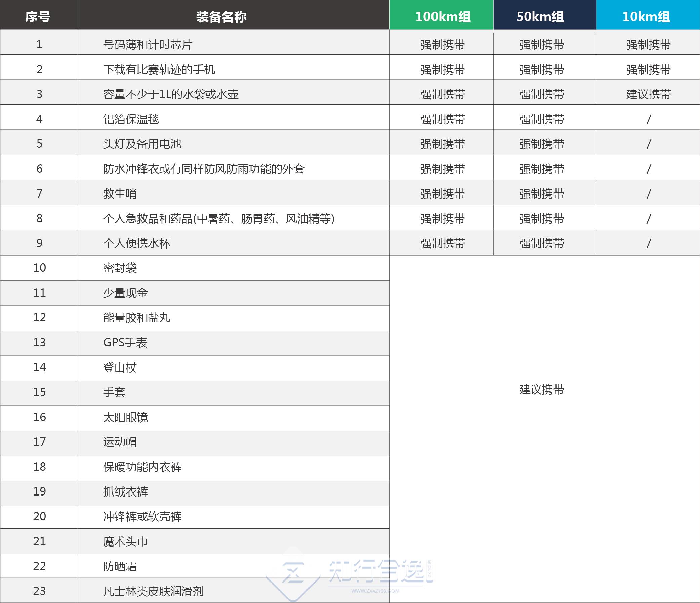
Task: Click 救生哨 equipment row
Action: pyautogui.click(x=120, y=194)
